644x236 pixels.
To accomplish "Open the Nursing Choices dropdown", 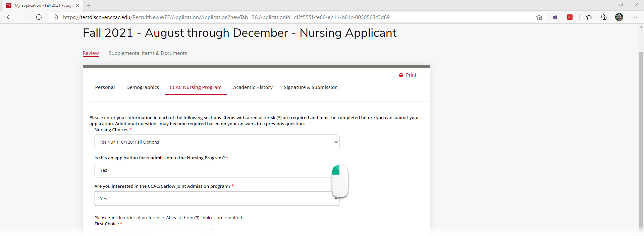I will coord(217,142).
